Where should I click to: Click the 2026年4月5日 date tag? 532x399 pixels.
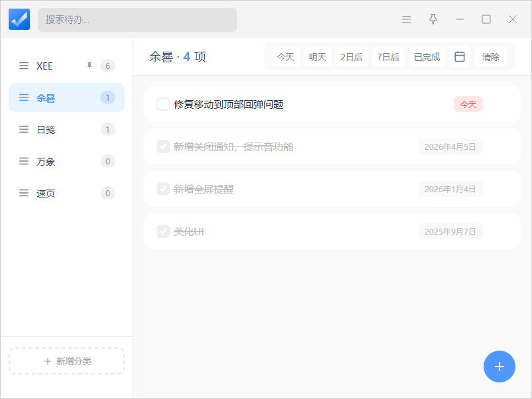pos(450,146)
